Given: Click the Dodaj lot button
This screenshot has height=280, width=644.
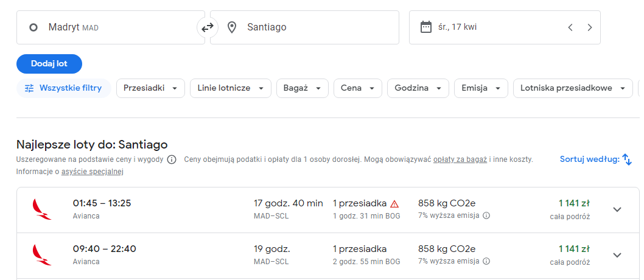Looking at the screenshot, I should (x=49, y=64).
